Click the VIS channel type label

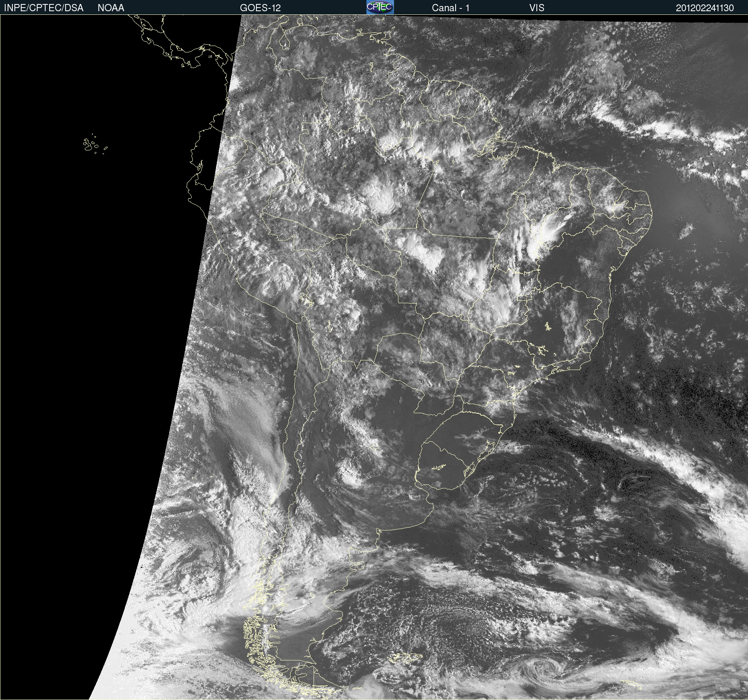(x=537, y=8)
